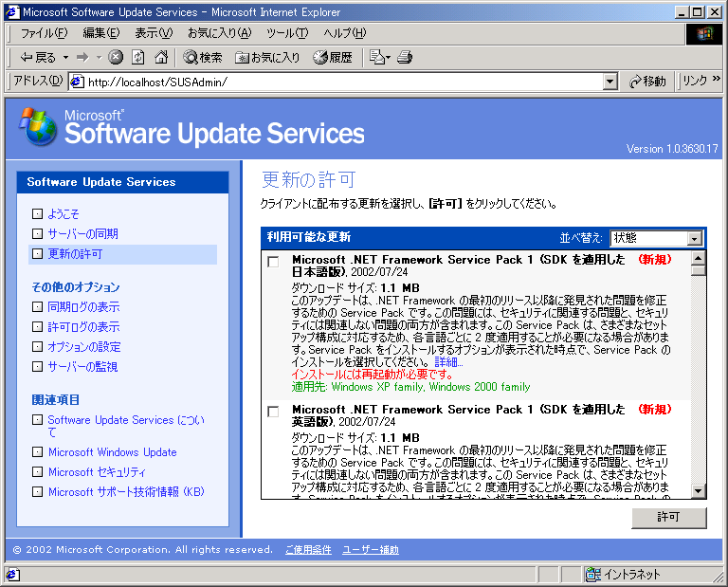Click the address URL input field
728x587 pixels.
click(343, 83)
